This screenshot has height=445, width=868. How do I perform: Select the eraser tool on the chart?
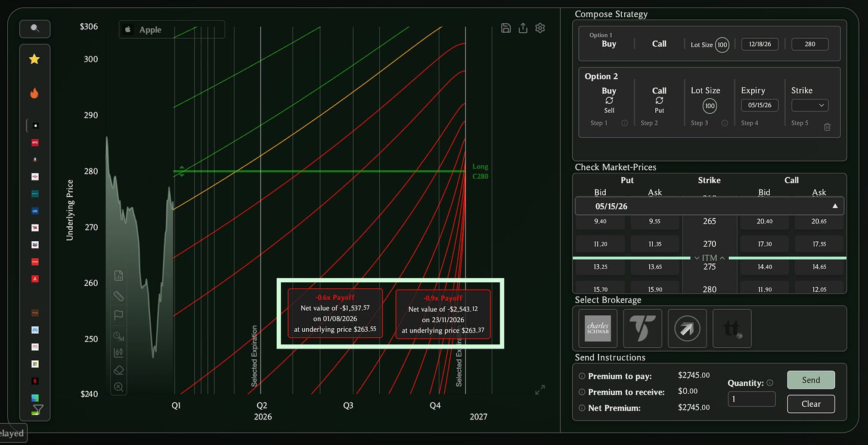pyautogui.click(x=118, y=370)
